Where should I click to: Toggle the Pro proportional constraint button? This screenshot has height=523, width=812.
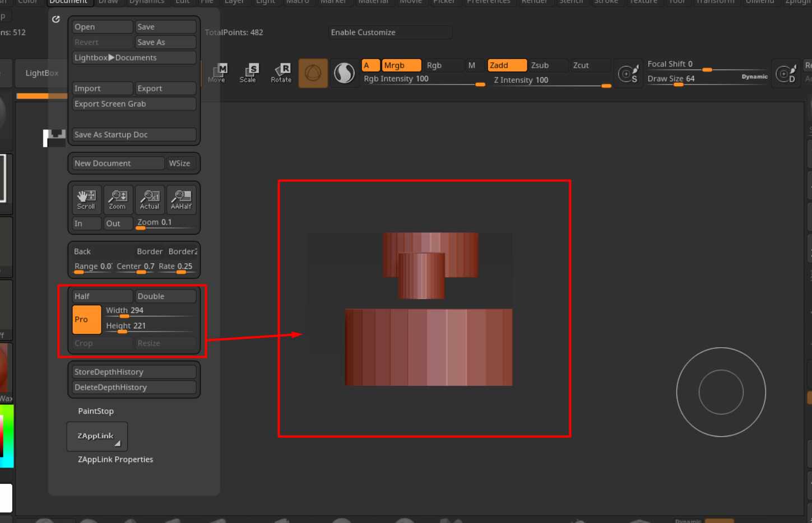pos(86,319)
